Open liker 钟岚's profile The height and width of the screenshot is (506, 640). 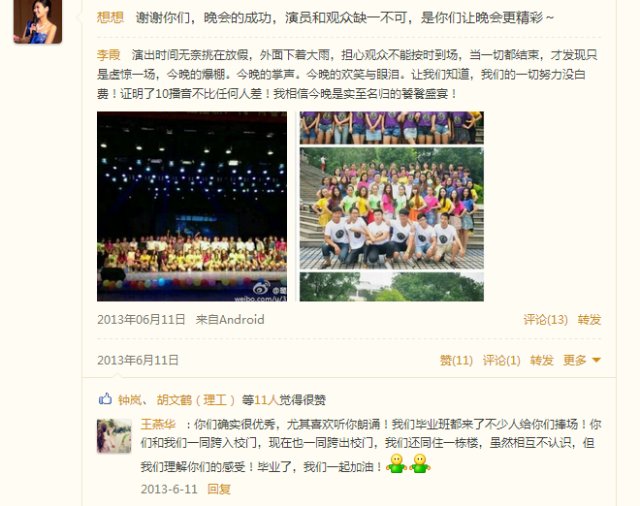click(129, 400)
